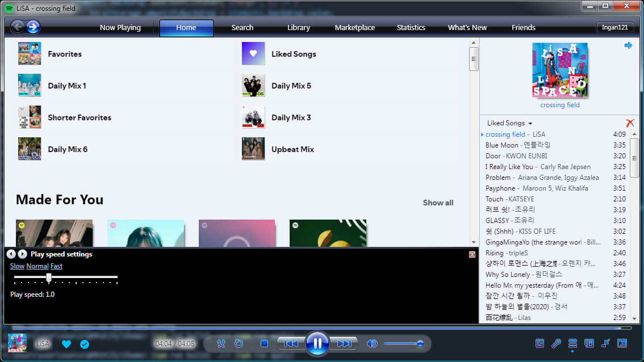Toggle the queue list icon in the bottom right
Viewport: 644px width, 362px height.
pyautogui.click(x=572, y=343)
